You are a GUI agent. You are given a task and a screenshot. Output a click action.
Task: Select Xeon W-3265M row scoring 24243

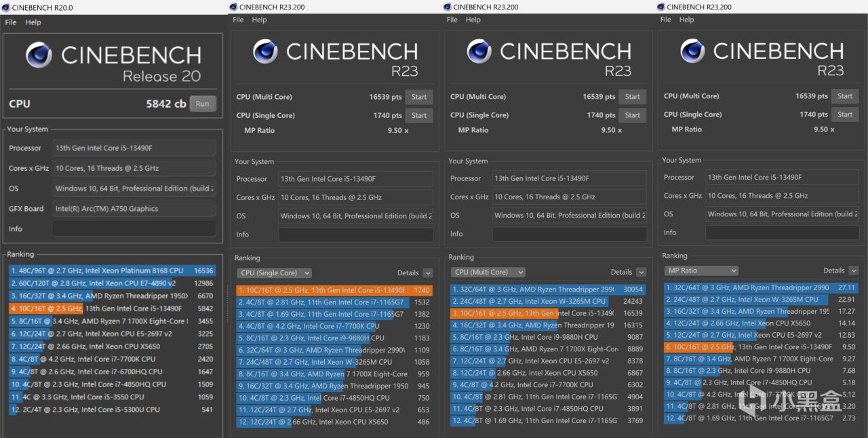point(548,301)
